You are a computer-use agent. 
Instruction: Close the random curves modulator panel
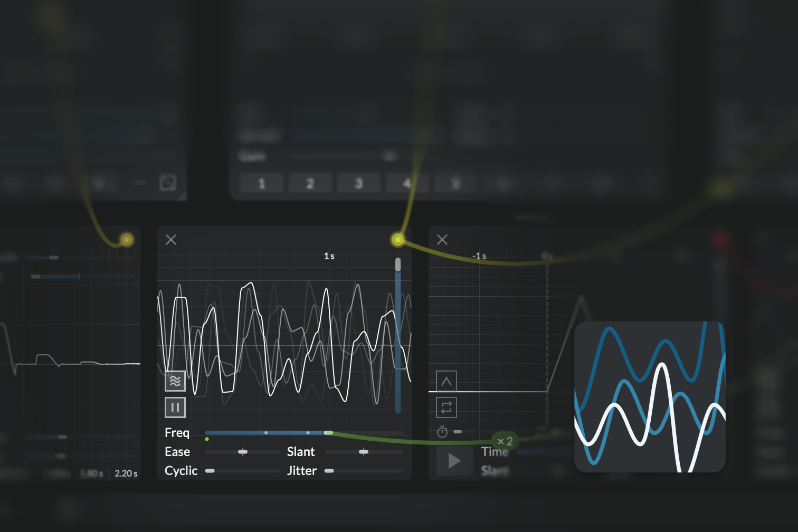pos(171,240)
